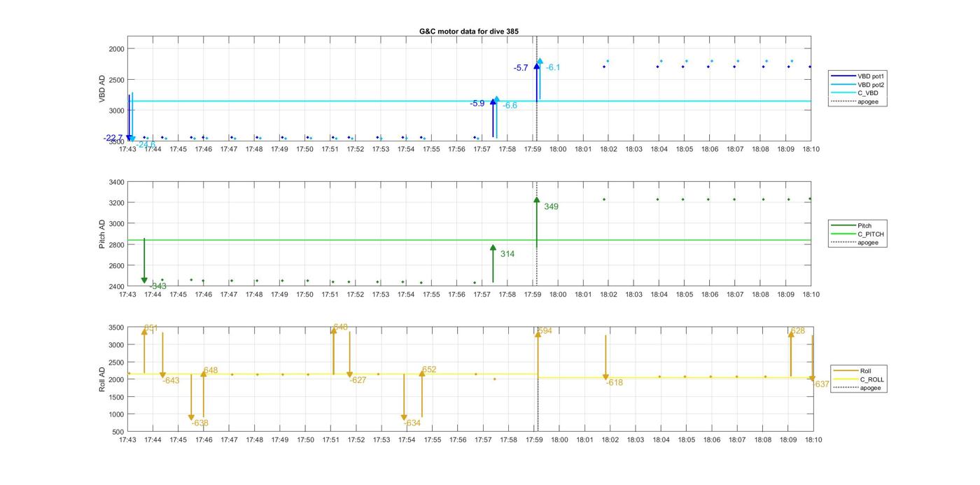Click the '-343' pitch data label

[158, 286]
